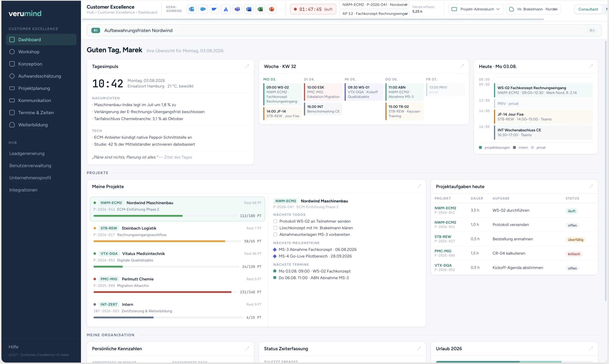The height and width of the screenshot is (364, 609).
Task: Open the Dynamics app icon in toolbar
Action: (214, 9)
